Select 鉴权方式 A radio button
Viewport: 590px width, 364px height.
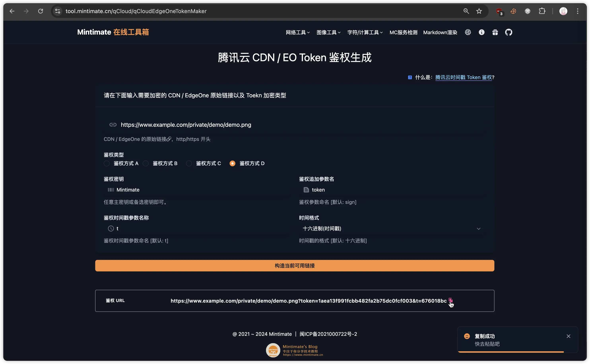[x=107, y=164]
